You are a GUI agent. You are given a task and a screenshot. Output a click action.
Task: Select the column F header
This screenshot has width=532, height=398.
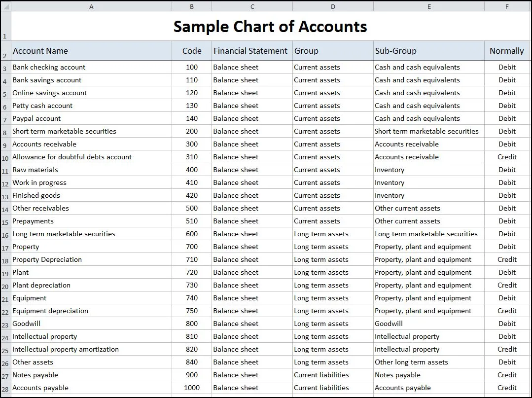click(x=507, y=6)
